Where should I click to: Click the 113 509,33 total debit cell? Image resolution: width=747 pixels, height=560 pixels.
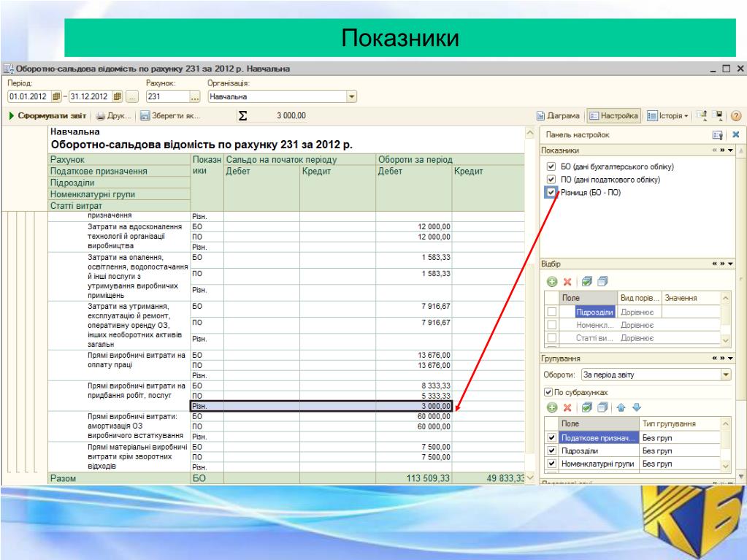tap(413, 478)
